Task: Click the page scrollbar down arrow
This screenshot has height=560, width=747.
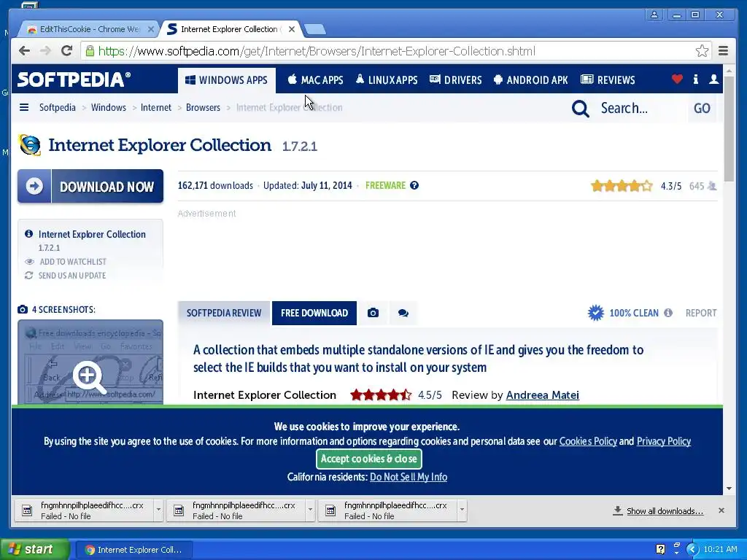Action: (729, 489)
